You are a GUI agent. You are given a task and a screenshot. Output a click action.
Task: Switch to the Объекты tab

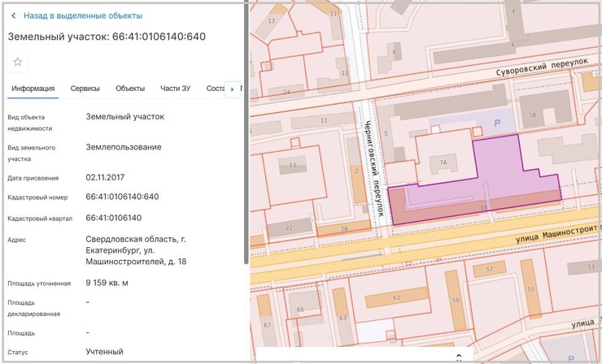130,89
